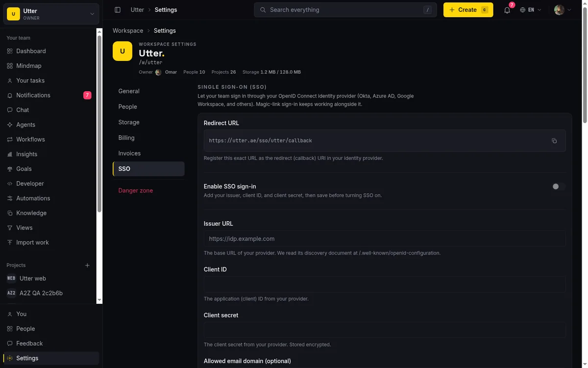Click the Views filter icon

(10, 228)
